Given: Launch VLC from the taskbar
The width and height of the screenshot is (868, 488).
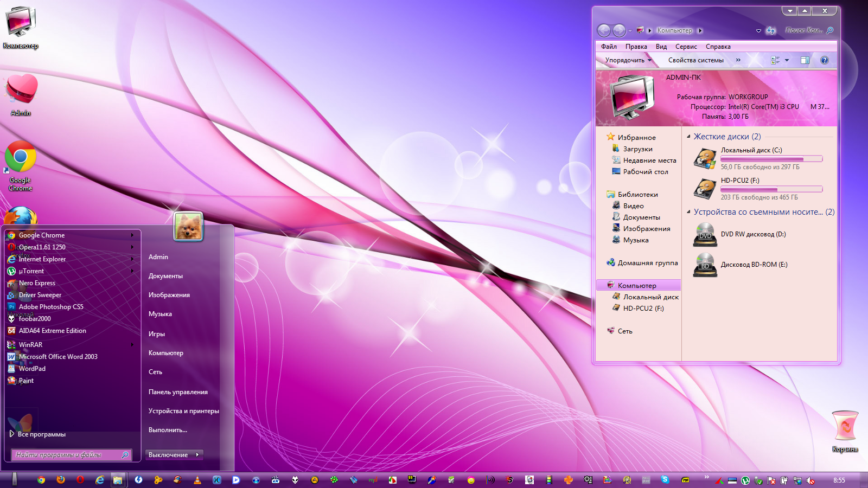Looking at the screenshot, I should point(197,480).
